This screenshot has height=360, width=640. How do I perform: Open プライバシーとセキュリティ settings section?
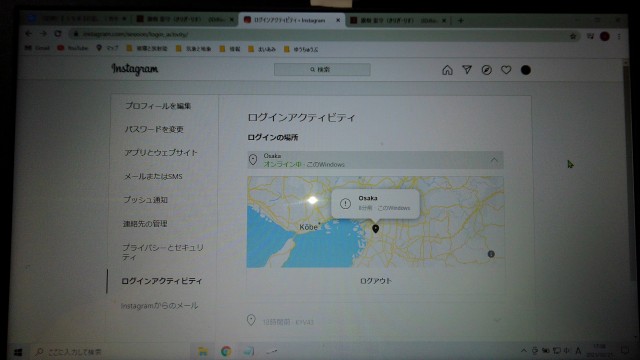click(162, 252)
